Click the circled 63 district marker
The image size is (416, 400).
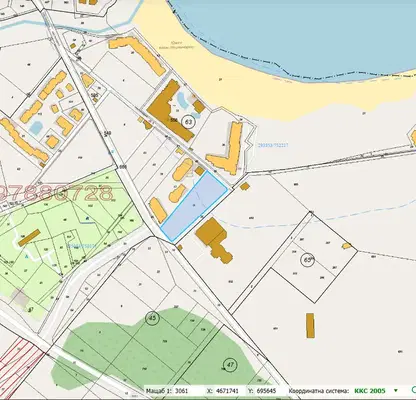coord(189,122)
